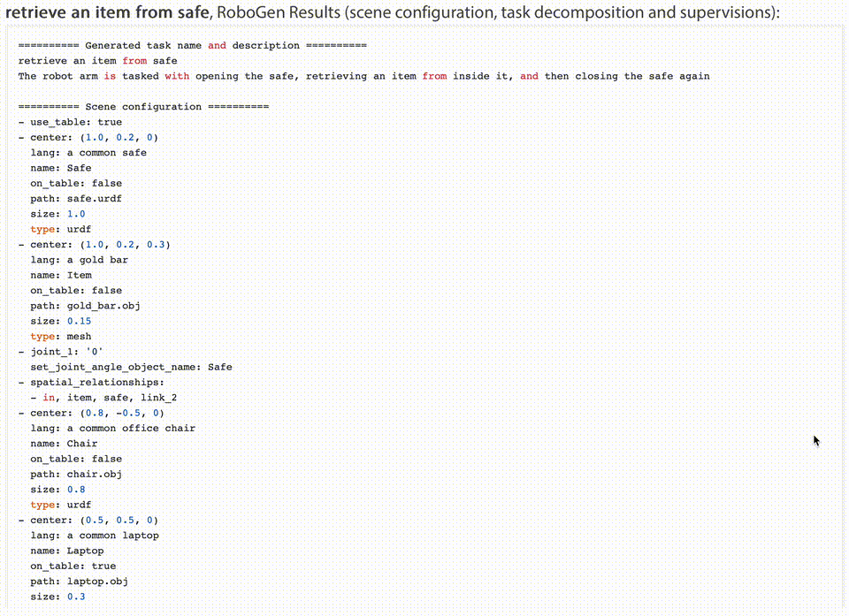The width and height of the screenshot is (849, 616).
Task: Click the "size: 0.15" value line
Action: coord(61,321)
